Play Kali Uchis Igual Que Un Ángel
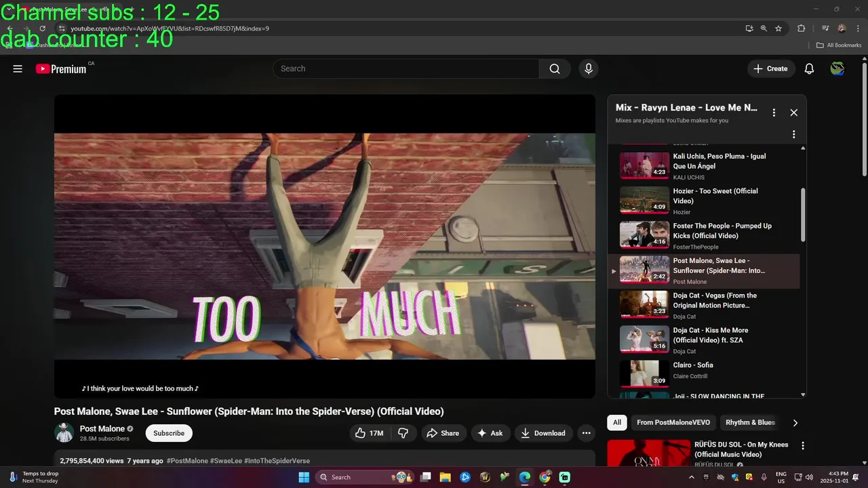The image size is (868, 488). tap(703, 166)
